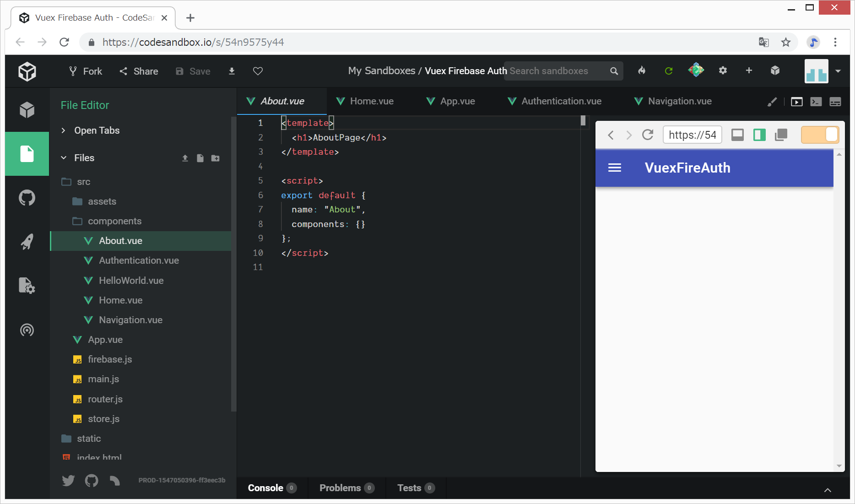Screen dimensions: 855x504
Task: Go forward in preview browser
Action: [629, 135]
